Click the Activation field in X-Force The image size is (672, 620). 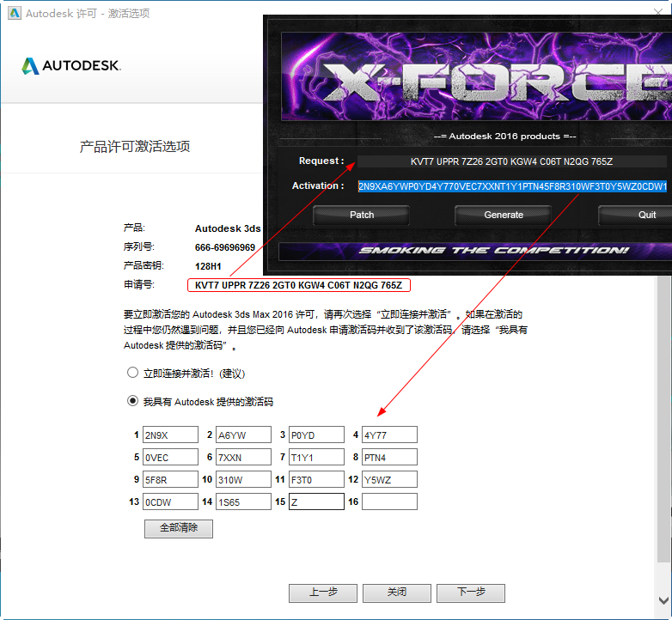512,186
